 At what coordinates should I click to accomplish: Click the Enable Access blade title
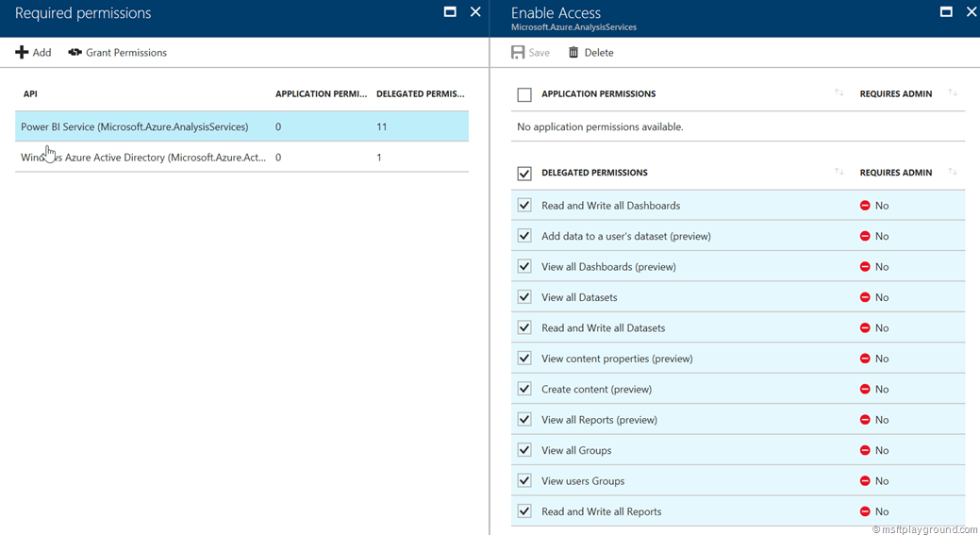point(556,12)
